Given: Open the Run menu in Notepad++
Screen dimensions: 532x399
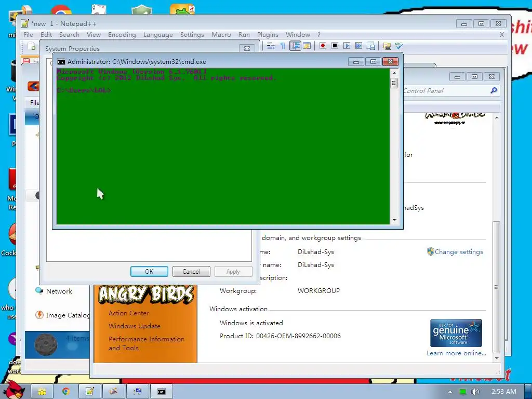Looking at the screenshot, I should [244, 35].
